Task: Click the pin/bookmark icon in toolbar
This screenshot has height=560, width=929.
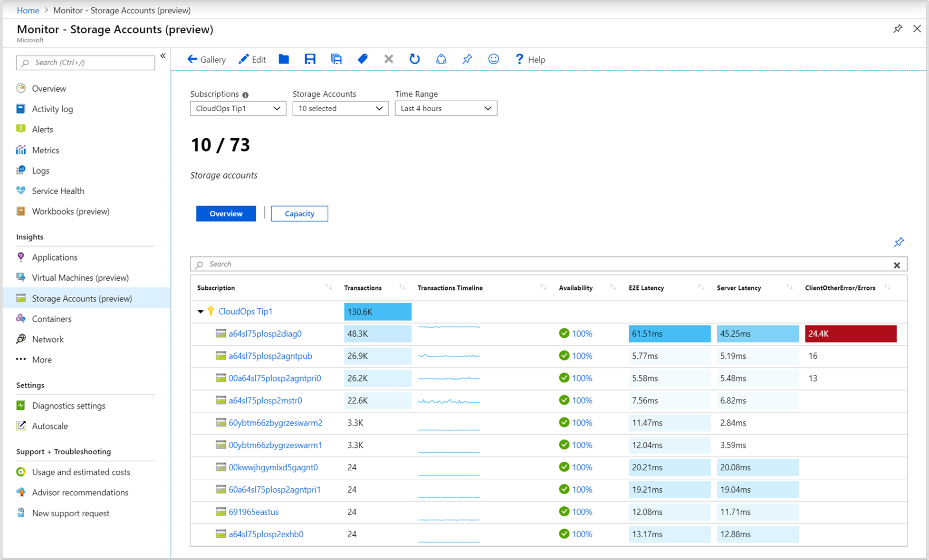Action: point(467,59)
